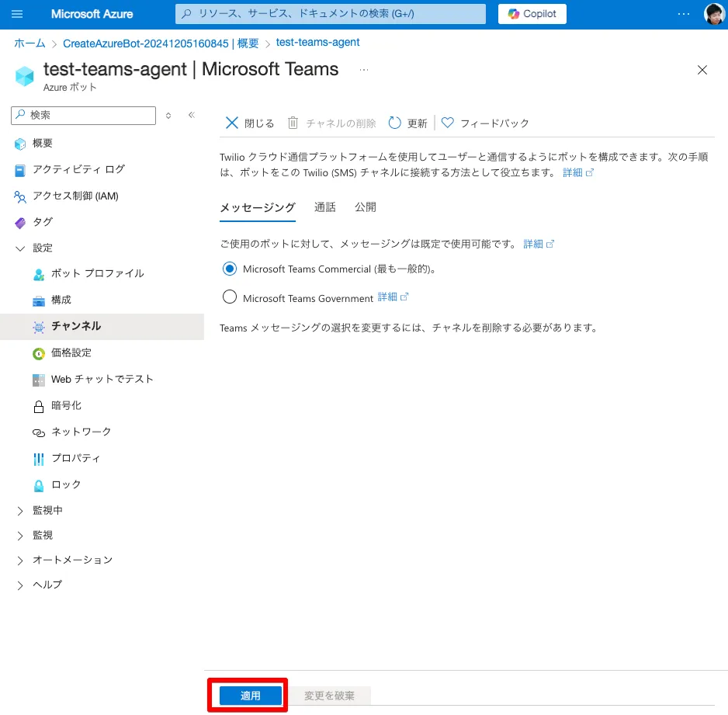The width and height of the screenshot is (728, 715).
Task: Go to ホーム breadcrumb
Action: point(29,43)
